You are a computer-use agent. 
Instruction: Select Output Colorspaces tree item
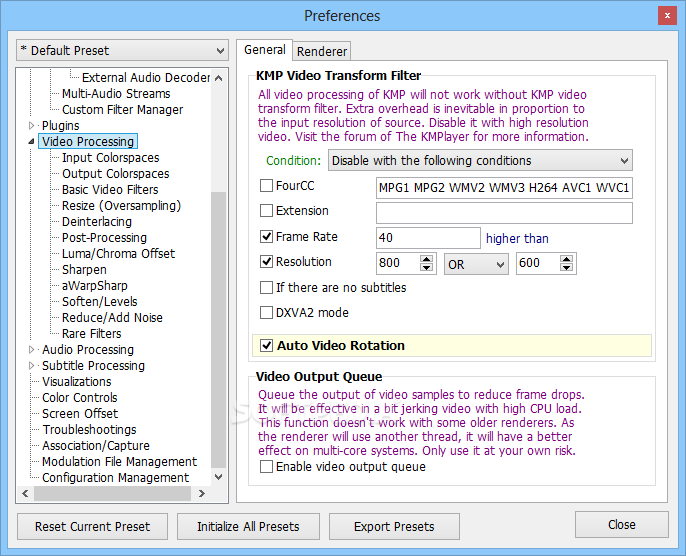(x=116, y=174)
